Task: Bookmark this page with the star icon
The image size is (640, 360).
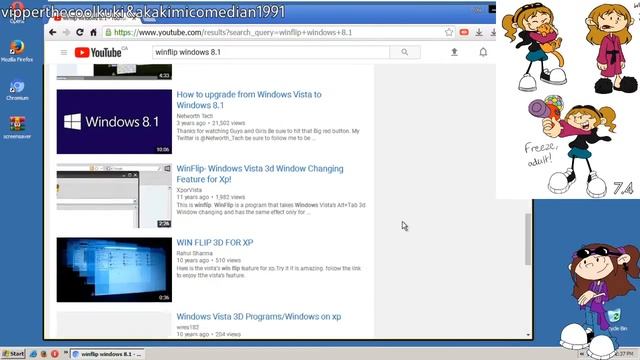Action: (x=449, y=32)
